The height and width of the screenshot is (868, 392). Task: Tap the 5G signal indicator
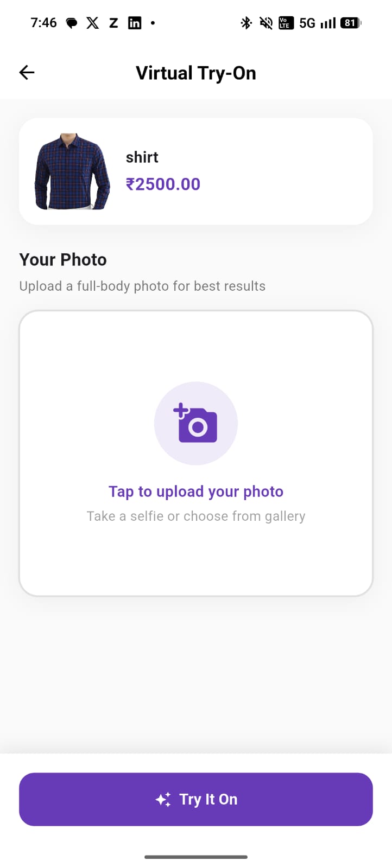(307, 23)
